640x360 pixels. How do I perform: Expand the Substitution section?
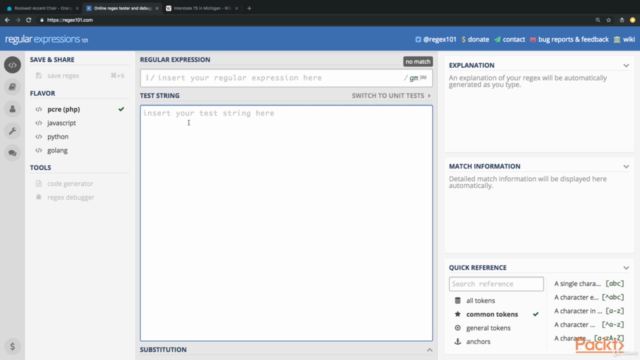tap(429, 350)
